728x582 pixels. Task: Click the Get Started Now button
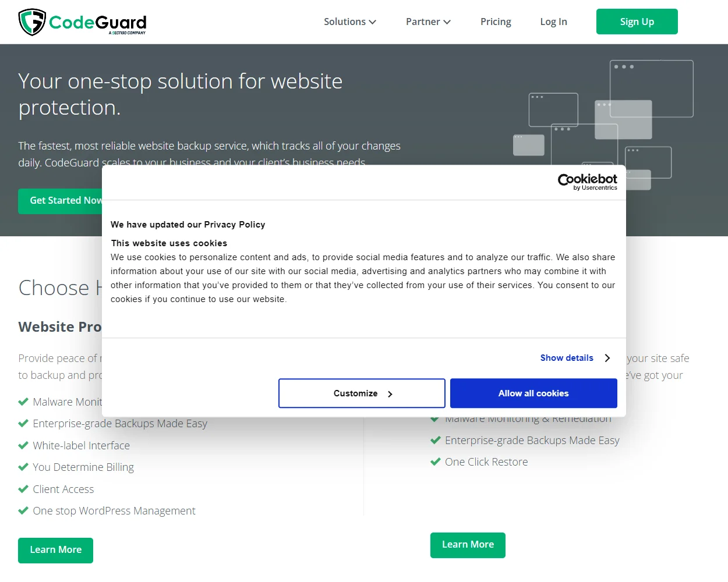[x=60, y=201]
